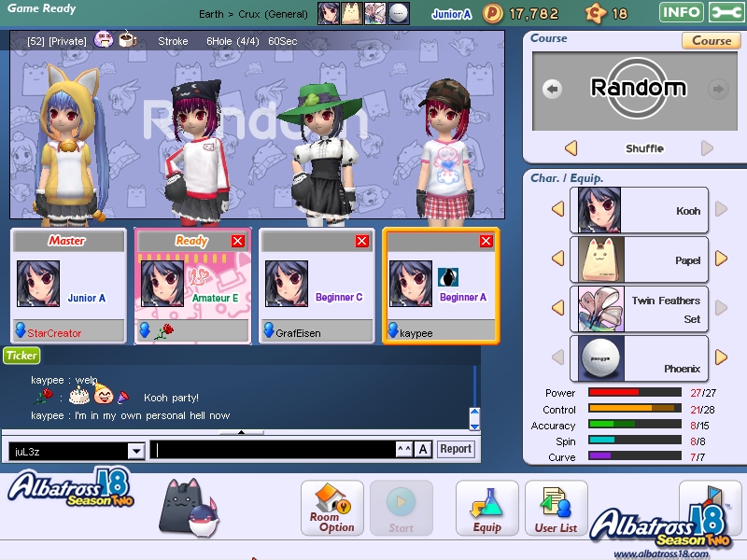
Task: Click left arrow beside Kooh character
Action: pyautogui.click(x=558, y=209)
